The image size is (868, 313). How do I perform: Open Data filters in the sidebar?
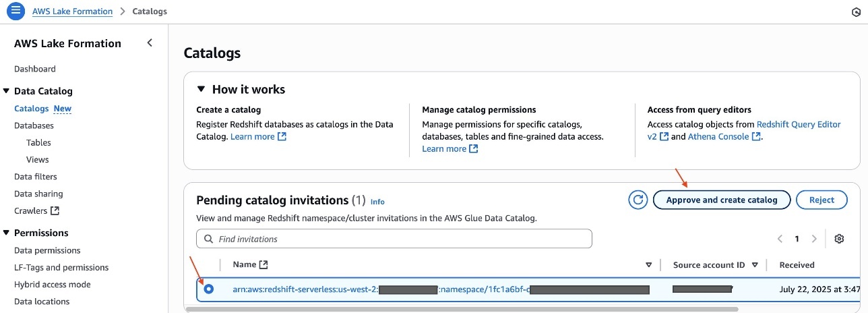tap(35, 177)
